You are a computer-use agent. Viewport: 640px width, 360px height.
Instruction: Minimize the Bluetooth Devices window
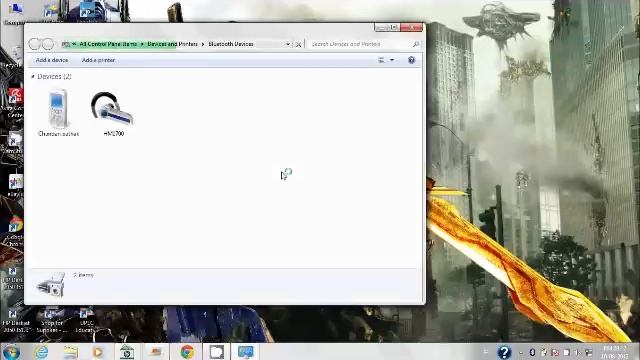380,27
